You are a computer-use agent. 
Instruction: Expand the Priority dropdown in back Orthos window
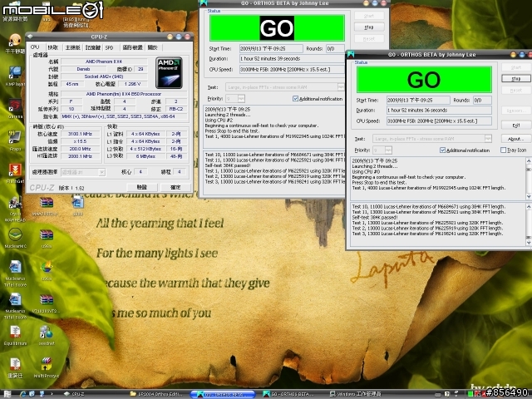coord(241,98)
